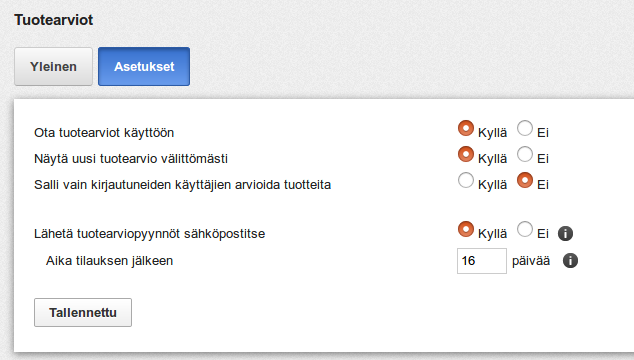Choose Ei for Näytä uusi tuotearvio välittömästi

pyautogui.click(x=525, y=154)
